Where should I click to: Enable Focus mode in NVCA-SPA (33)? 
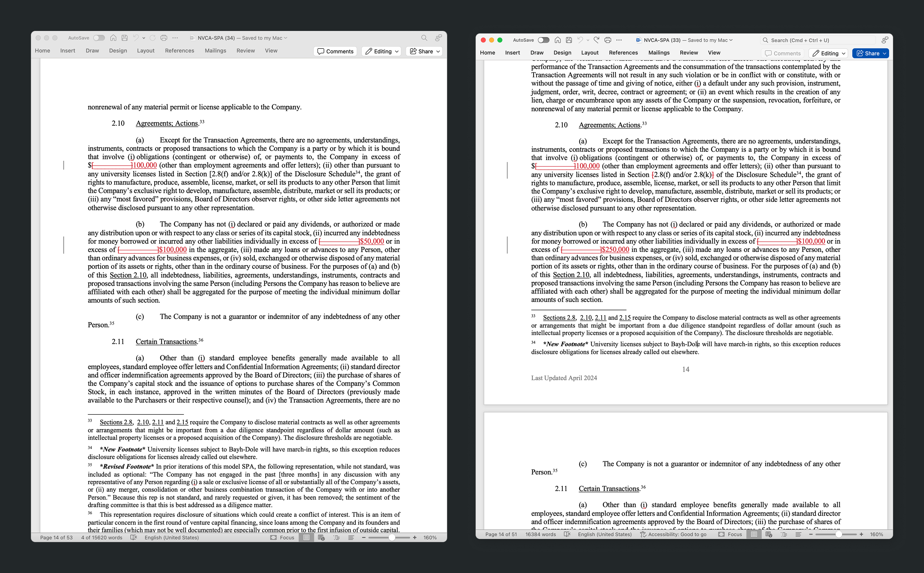point(730,534)
